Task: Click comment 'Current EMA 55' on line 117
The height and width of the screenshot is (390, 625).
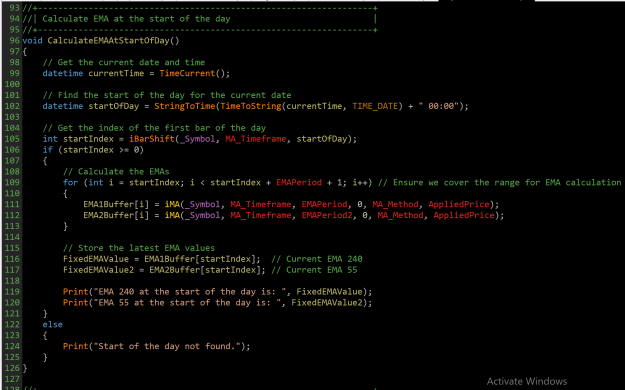Action: click(x=314, y=270)
